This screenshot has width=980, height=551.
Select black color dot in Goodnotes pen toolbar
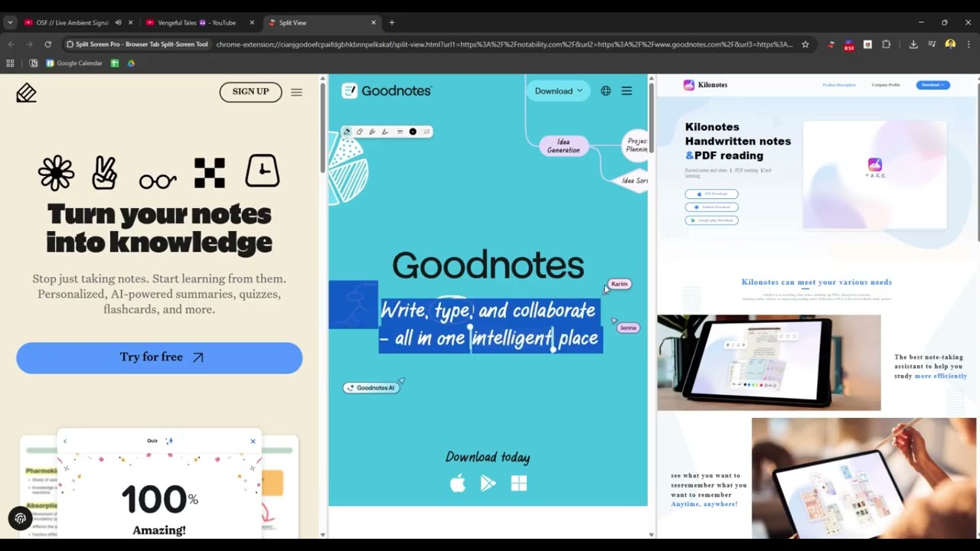coord(413,132)
